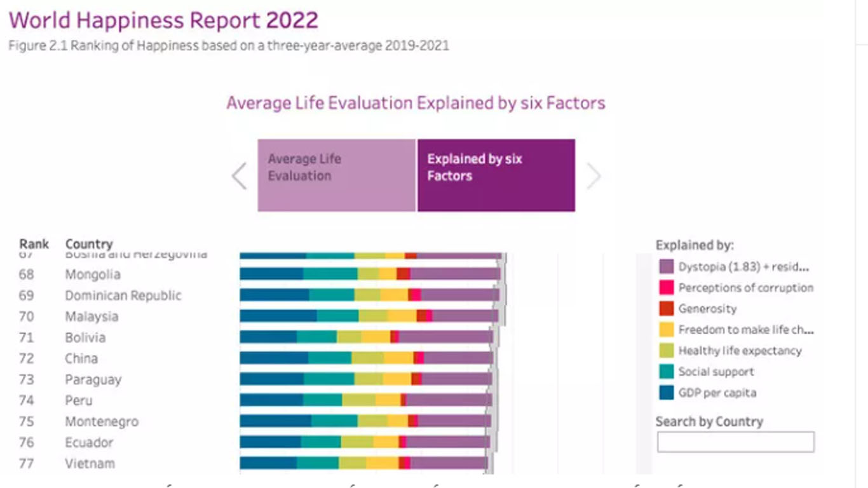Click the Perceptions of corruption legend swatch
The image size is (868, 488).
click(667, 288)
